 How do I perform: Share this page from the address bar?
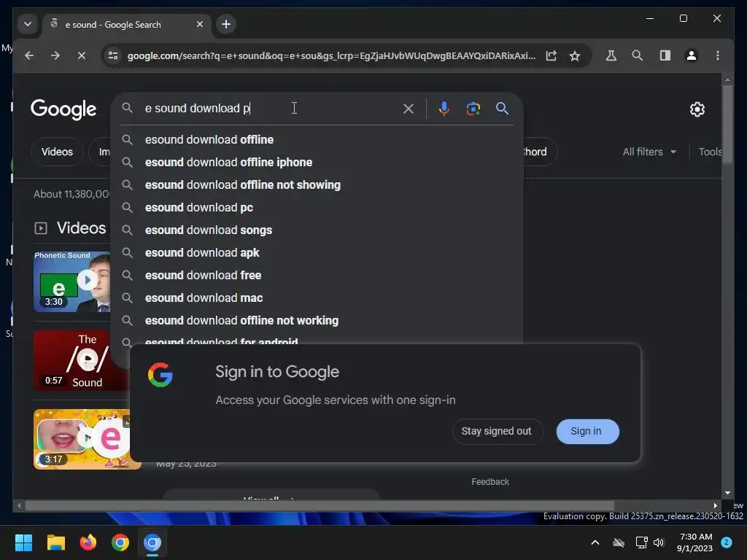[x=551, y=55]
